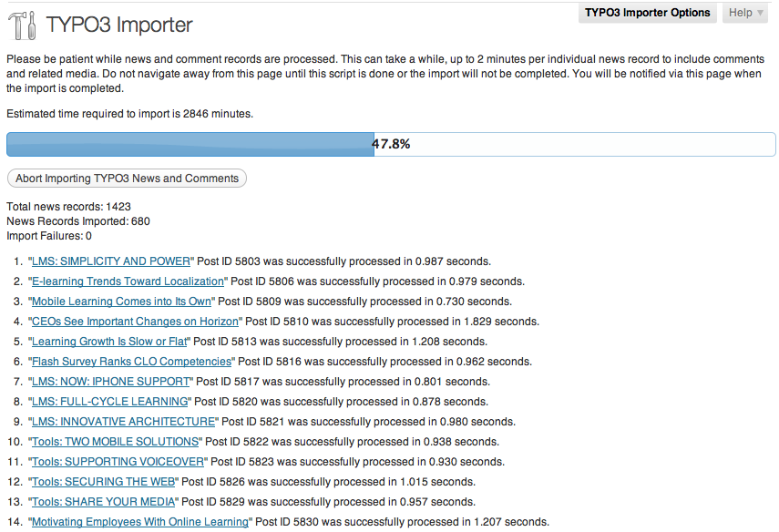This screenshot has height=532, width=779.
Task: Abort Importing TYPO3 News and Comments
Action: [x=127, y=179]
